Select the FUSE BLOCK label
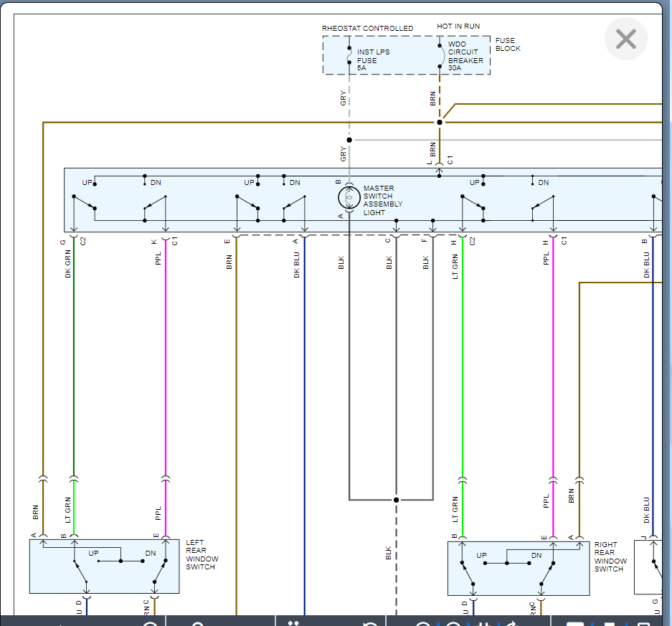 click(508, 44)
